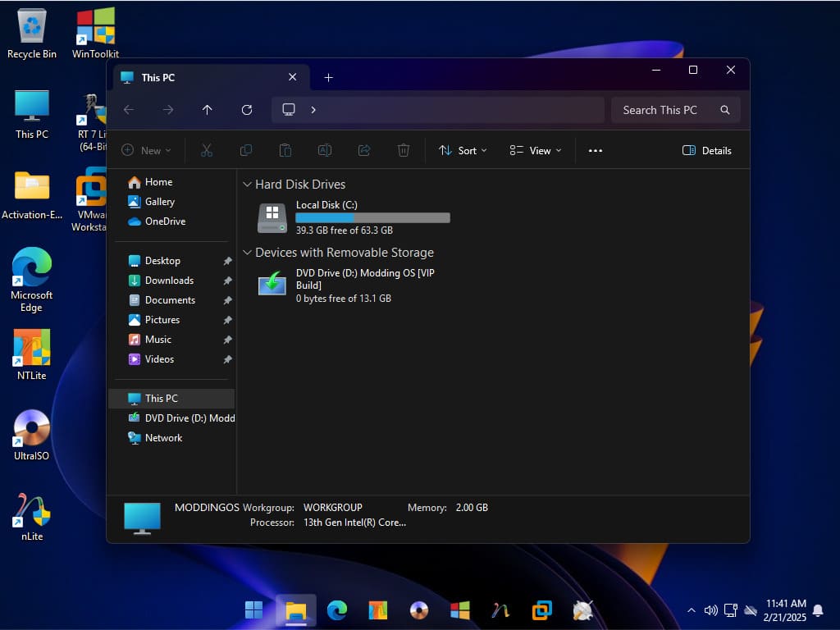Select This PC in navigation pane
This screenshot has height=630, width=840.
pyautogui.click(x=171, y=399)
